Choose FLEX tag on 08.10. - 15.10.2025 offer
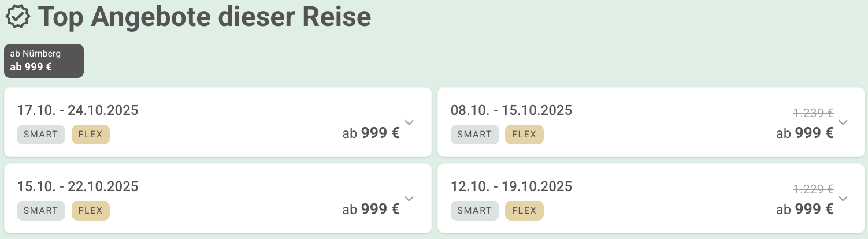This screenshot has width=868, height=239. 524,135
